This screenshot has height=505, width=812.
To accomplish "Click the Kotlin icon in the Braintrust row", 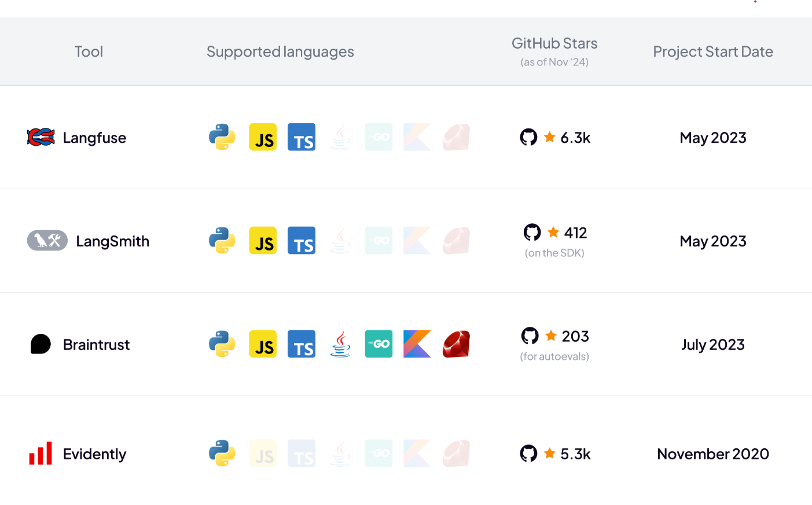I will click(x=417, y=344).
